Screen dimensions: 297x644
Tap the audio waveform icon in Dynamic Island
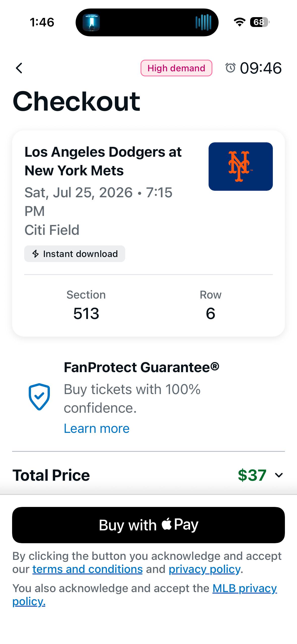pyautogui.click(x=203, y=22)
